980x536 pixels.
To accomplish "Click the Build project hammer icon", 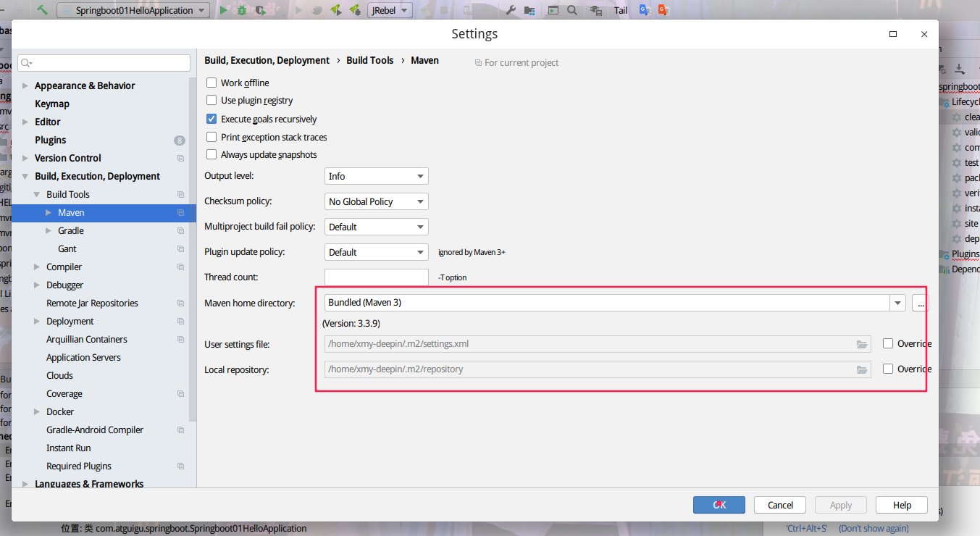I will coord(42,10).
